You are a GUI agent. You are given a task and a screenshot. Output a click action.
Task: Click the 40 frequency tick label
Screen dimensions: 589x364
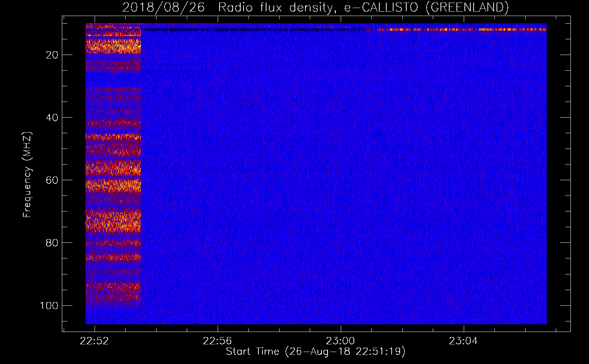coord(52,118)
